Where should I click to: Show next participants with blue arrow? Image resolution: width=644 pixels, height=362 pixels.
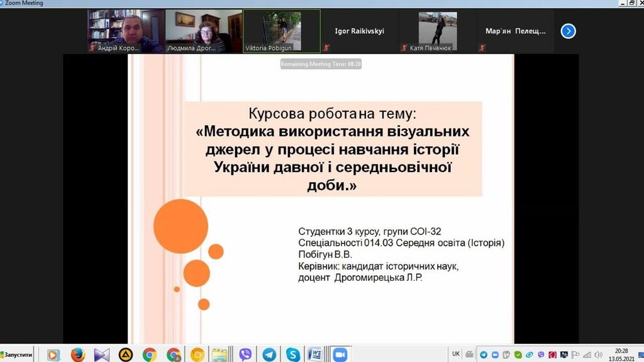pos(568,31)
